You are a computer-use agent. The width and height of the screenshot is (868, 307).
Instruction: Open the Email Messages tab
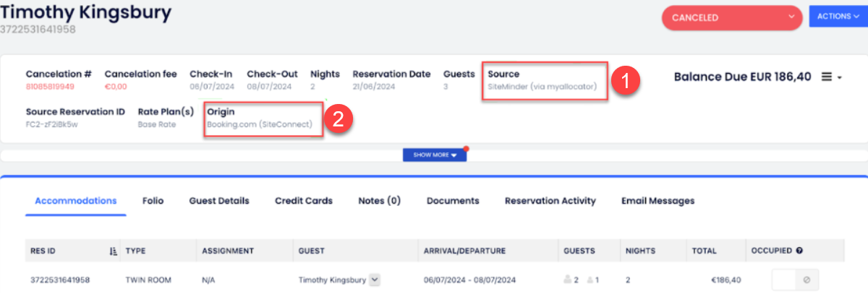tap(658, 201)
